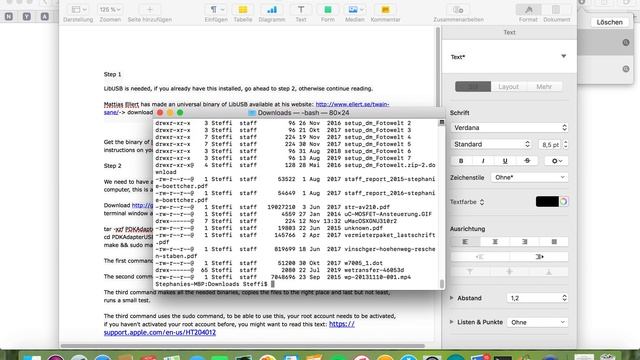
Task: Open the Standard font style dropdown
Action: 492,144
